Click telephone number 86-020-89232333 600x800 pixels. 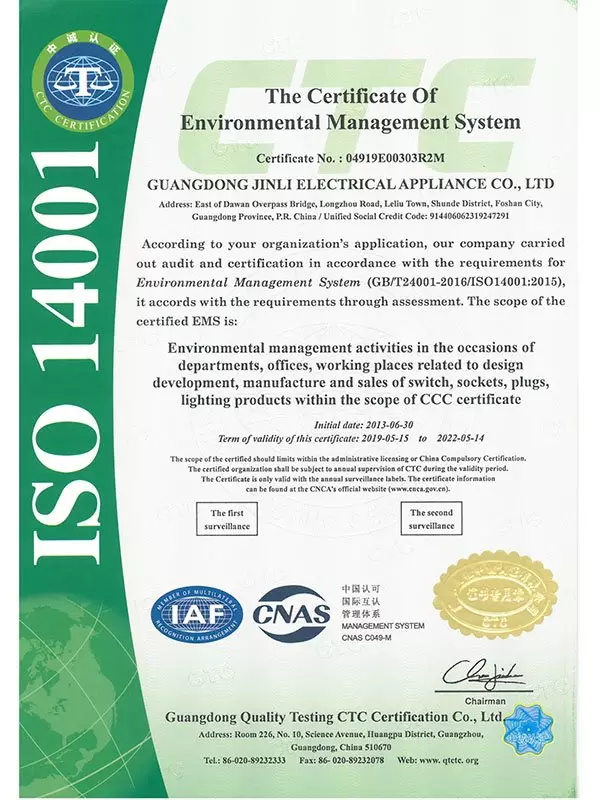click(254, 760)
